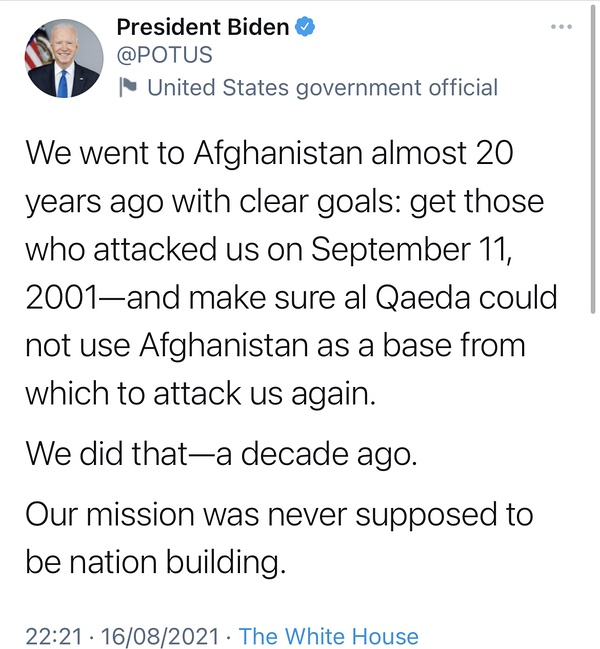Click the President Biden display name
Image resolution: width=600 pixels, height=649 pixels.
202,27
